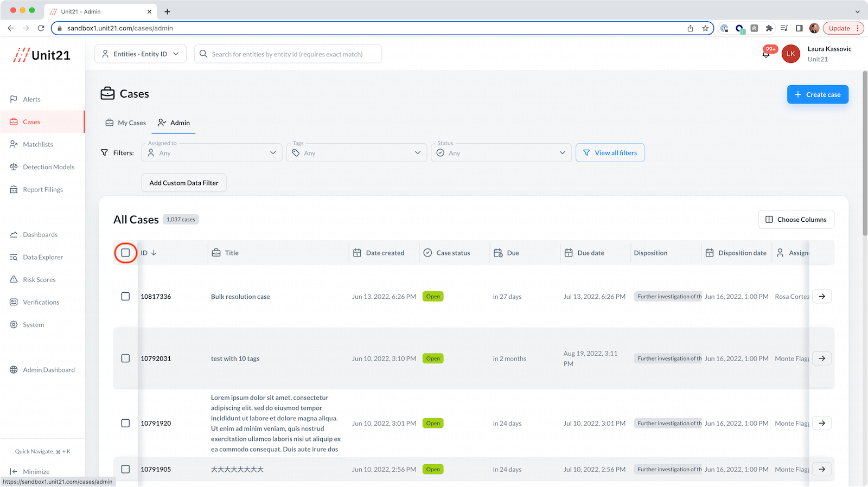Click the Unit21 logo
The image size is (868, 487).
coord(42,55)
